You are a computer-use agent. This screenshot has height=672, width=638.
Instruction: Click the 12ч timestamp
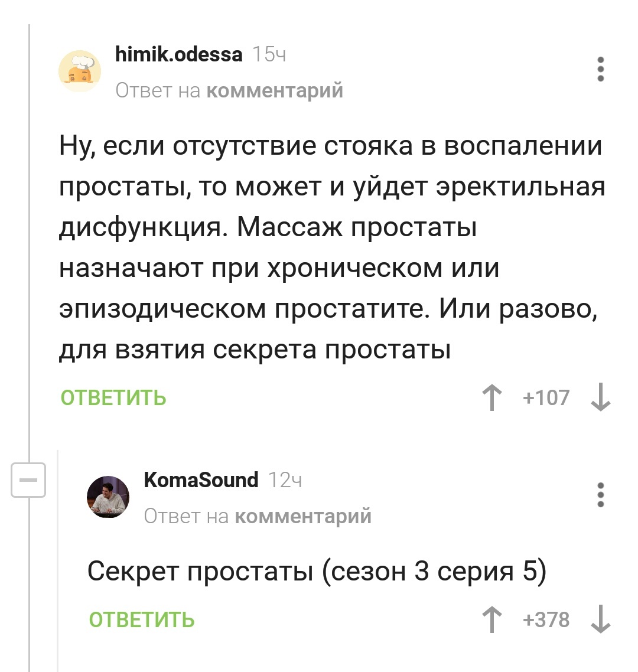pyautogui.click(x=285, y=481)
